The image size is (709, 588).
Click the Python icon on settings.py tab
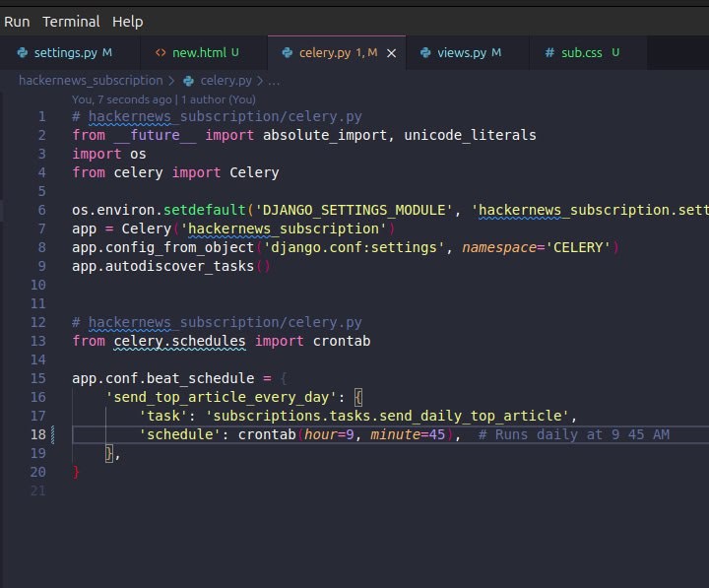(x=22, y=53)
